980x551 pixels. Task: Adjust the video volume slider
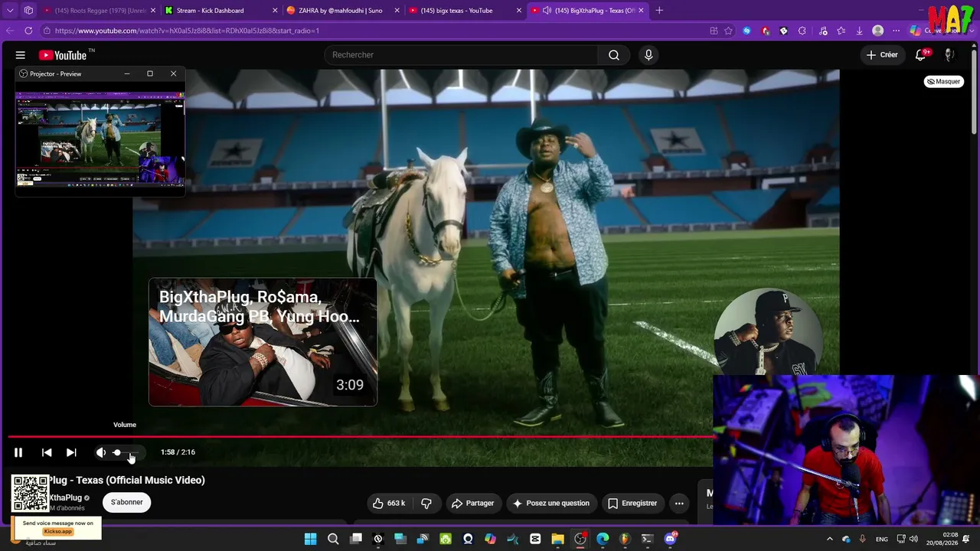click(x=126, y=452)
